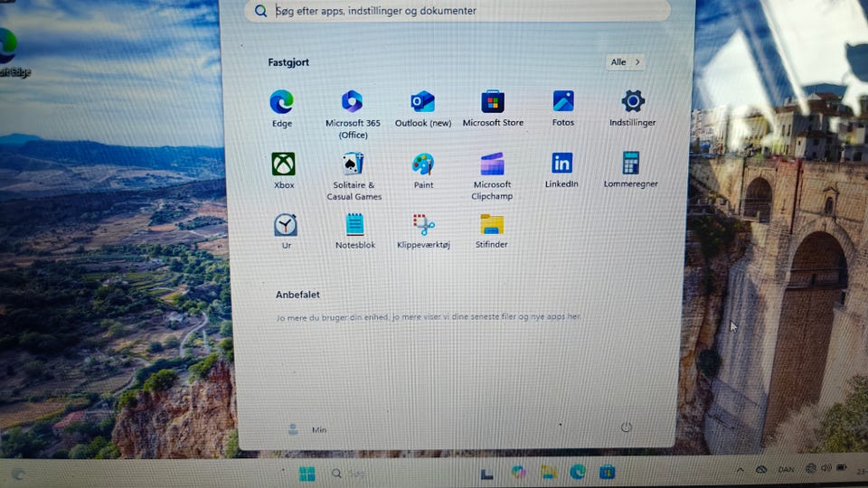
Task: Launch the Xbox app
Action: [283, 171]
